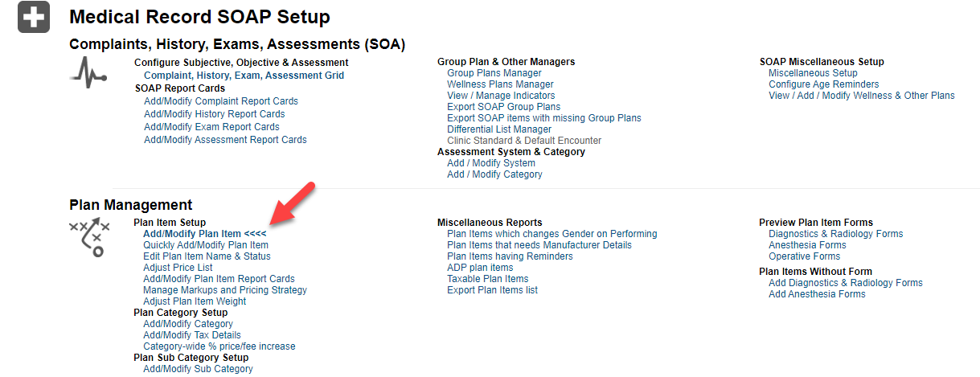Open Differential List Manager
The width and height of the screenshot is (980, 377).
pyautogui.click(x=499, y=129)
